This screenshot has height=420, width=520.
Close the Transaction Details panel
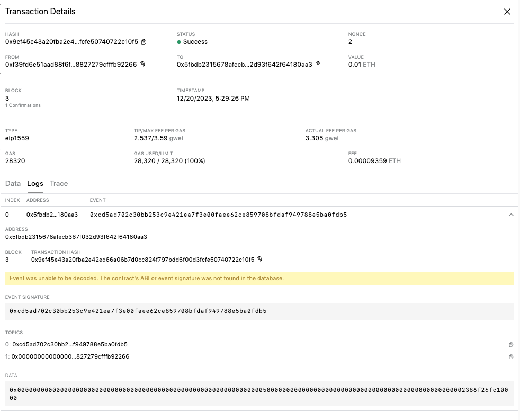(x=507, y=11)
